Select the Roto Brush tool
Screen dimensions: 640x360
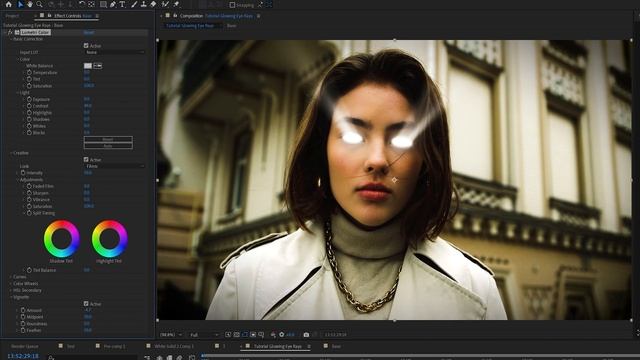(165, 4)
